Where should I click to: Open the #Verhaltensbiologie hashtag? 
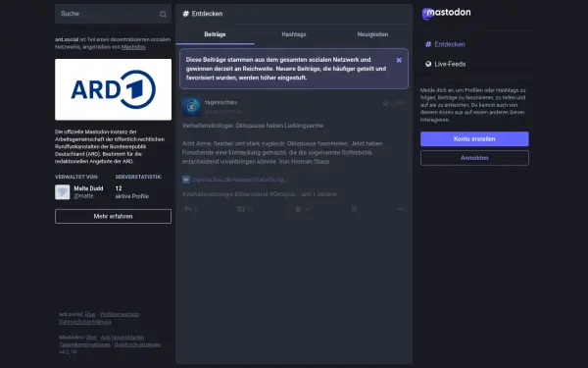[208, 194]
